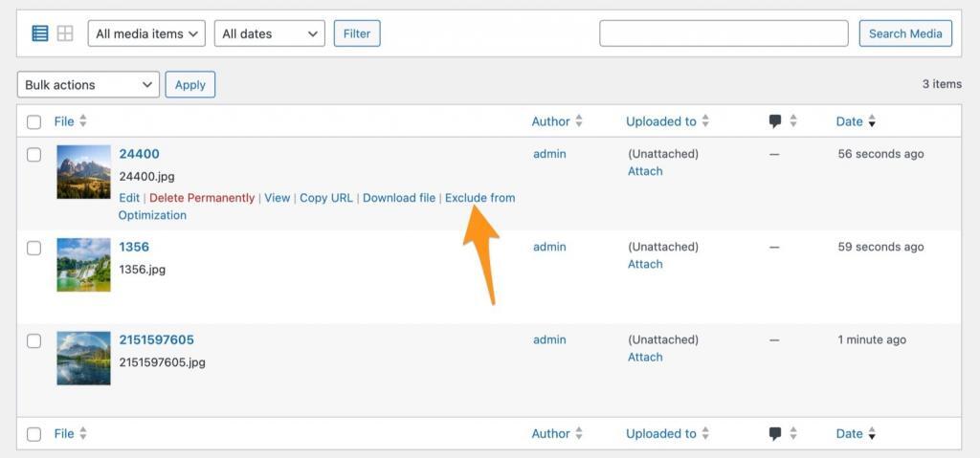The height and width of the screenshot is (458, 980).
Task: Open the 2151597605 lake thumbnail
Action: [x=83, y=358]
